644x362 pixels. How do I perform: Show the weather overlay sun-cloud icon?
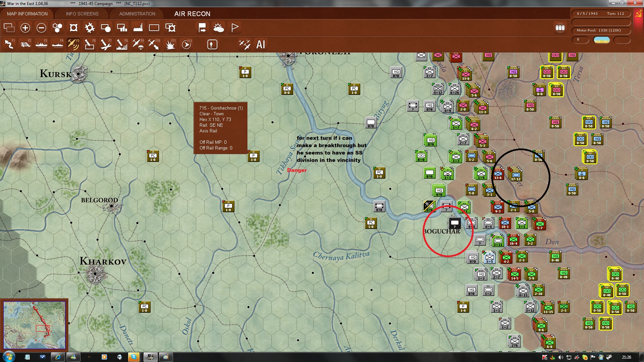pyautogui.click(x=218, y=28)
